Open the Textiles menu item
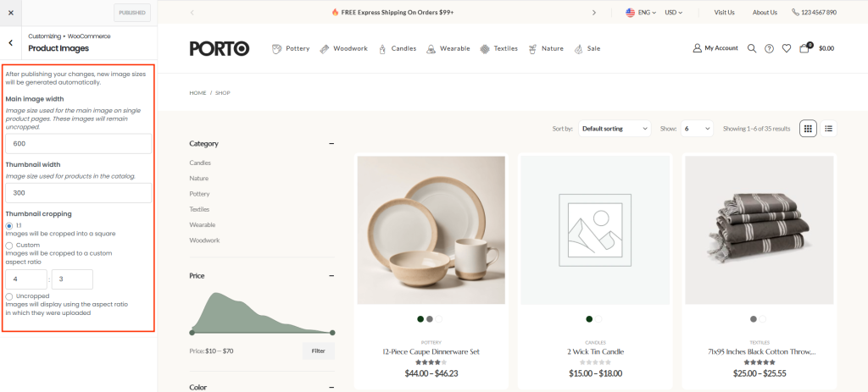 [498, 49]
